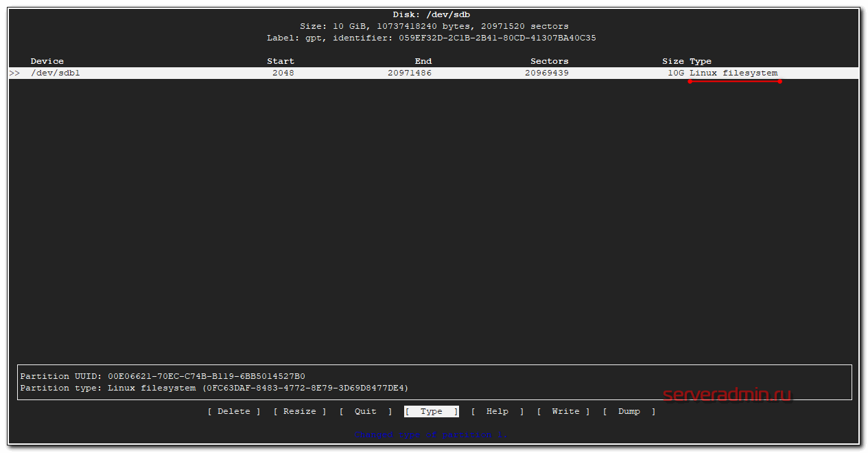Click the underlined Linux filesystem type cell
This screenshot has height=453, width=868.
point(734,73)
